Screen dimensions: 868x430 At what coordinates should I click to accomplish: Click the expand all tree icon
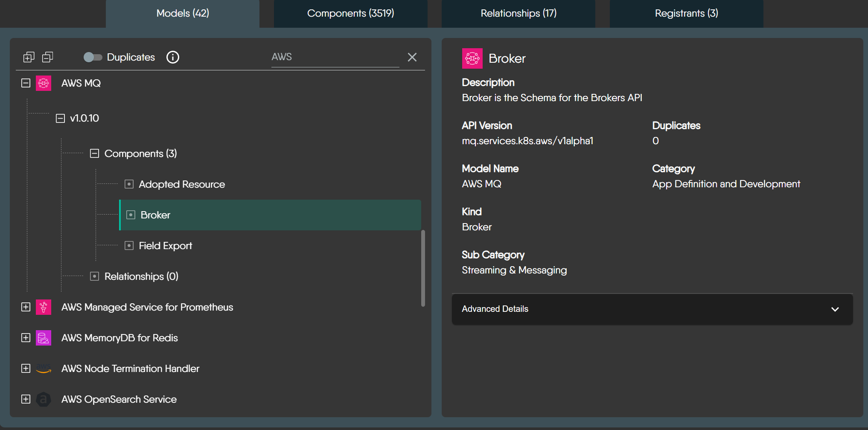(29, 57)
